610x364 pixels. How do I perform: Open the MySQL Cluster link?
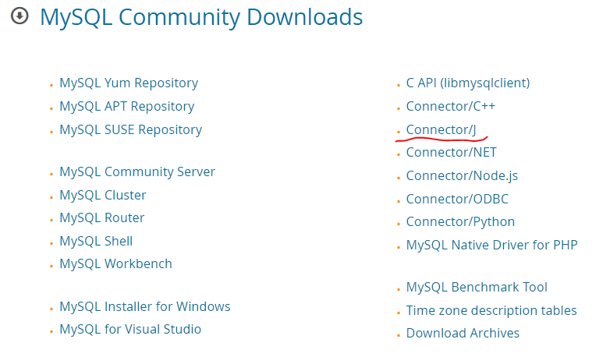[x=103, y=195]
